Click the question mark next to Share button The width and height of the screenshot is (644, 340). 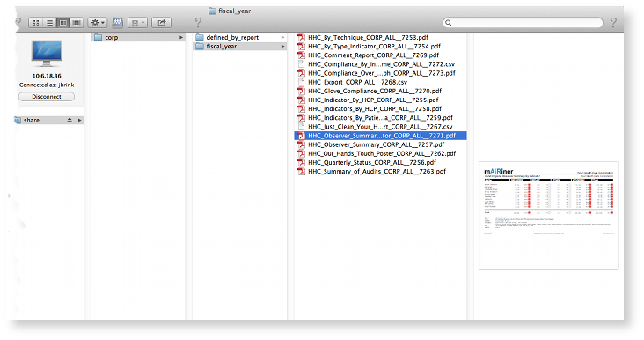[x=198, y=23]
